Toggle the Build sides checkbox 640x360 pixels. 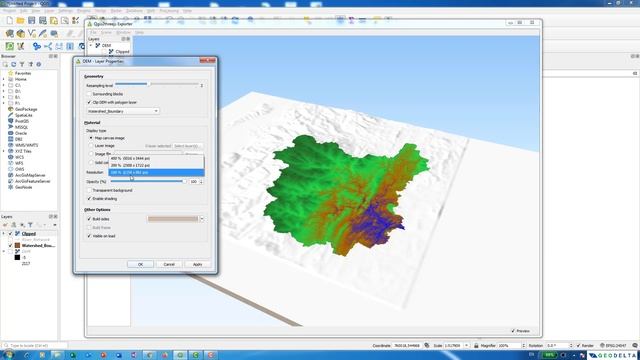(89, 219)
